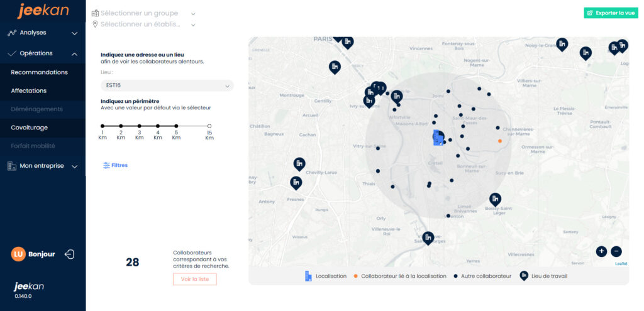The height and width of the screenshot is (311, 644).
Task: Select the 15 Km perimeter point
Action: point(209,126)
